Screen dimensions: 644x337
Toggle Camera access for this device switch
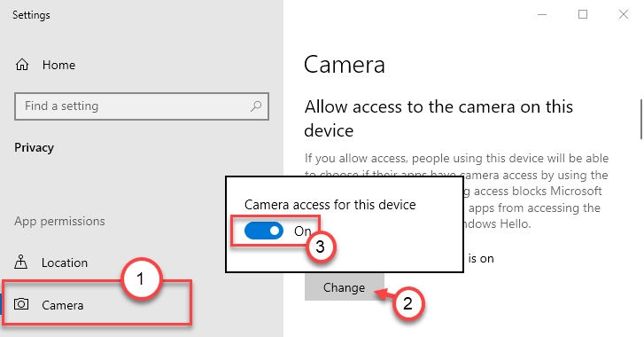264,231
